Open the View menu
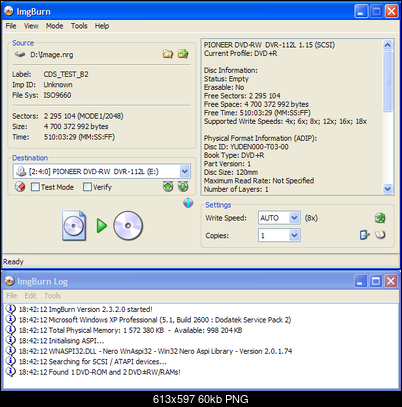Viewport: 402px width, 407px height. point(31,26)
